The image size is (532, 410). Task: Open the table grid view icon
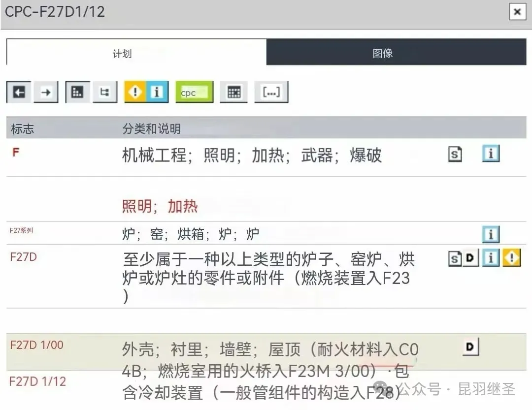point(233,92)
